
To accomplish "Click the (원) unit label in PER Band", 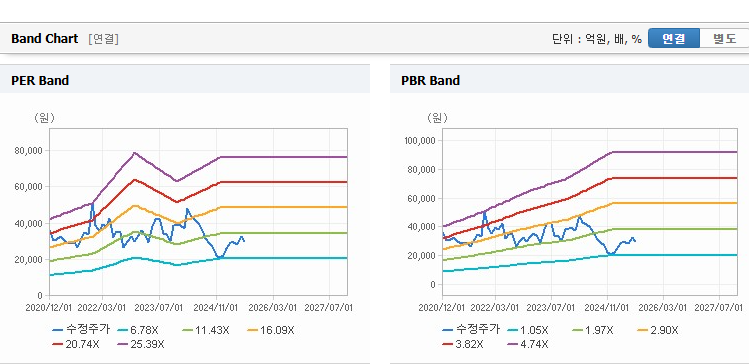I will tap(44, 118).
